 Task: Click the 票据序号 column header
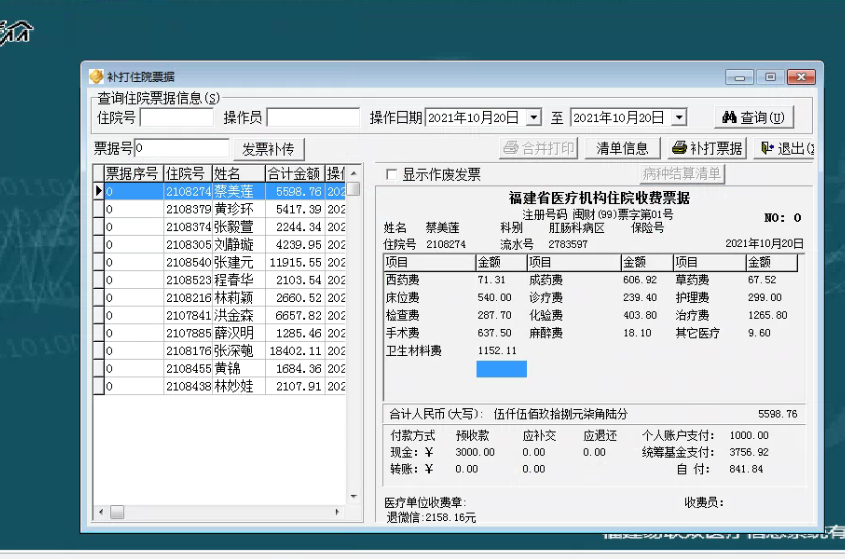click(x=133, y=174)
